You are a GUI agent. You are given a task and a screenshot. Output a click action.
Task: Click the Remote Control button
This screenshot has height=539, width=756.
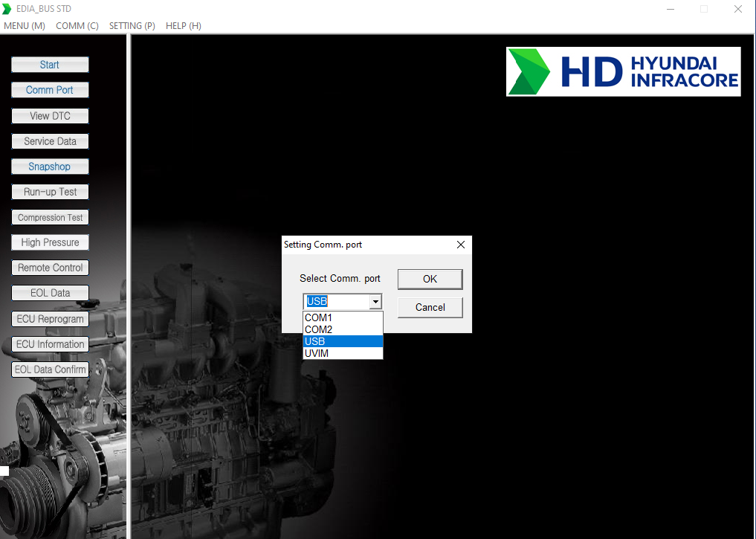pyautogui.click(x=50, y=268)
